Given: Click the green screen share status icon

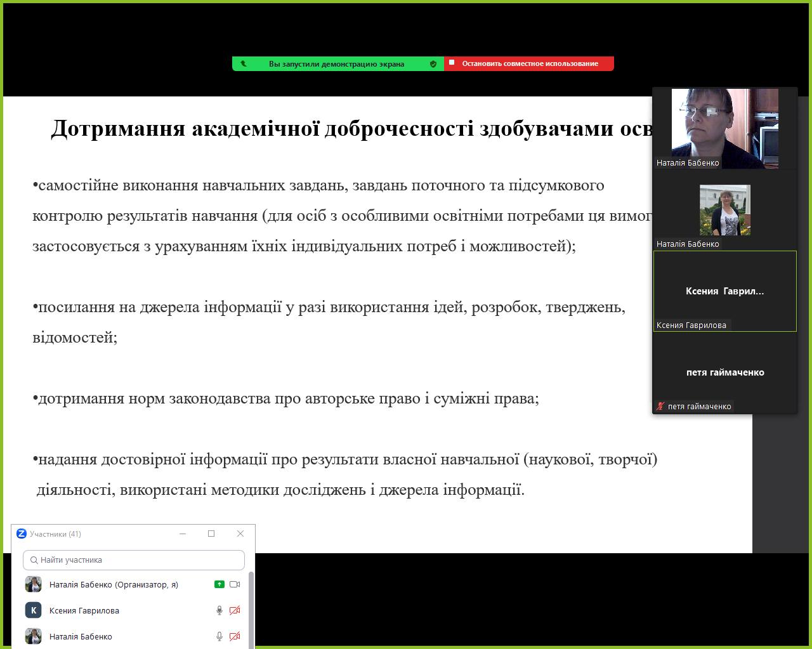Looking at the screenshot, I should 244,63.
